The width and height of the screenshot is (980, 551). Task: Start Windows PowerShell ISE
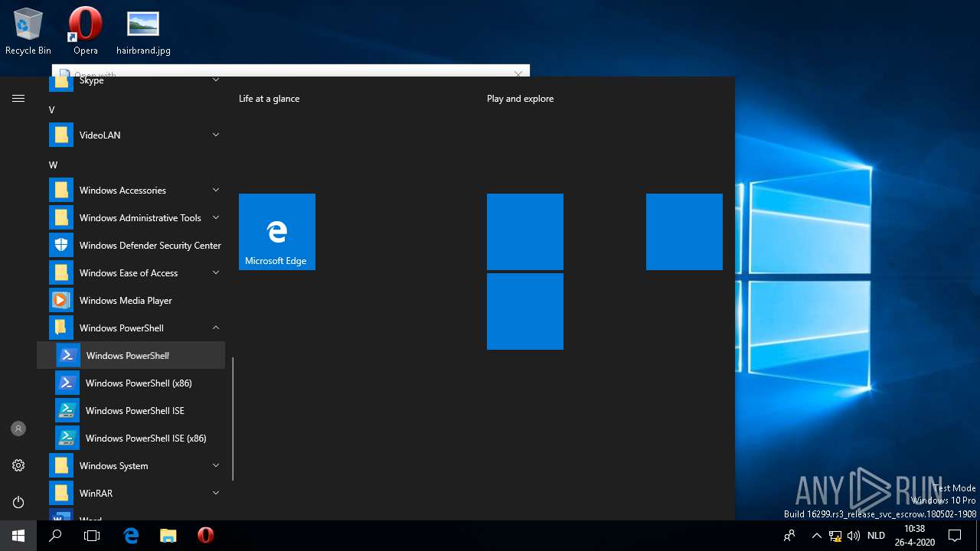click(131, 411)
